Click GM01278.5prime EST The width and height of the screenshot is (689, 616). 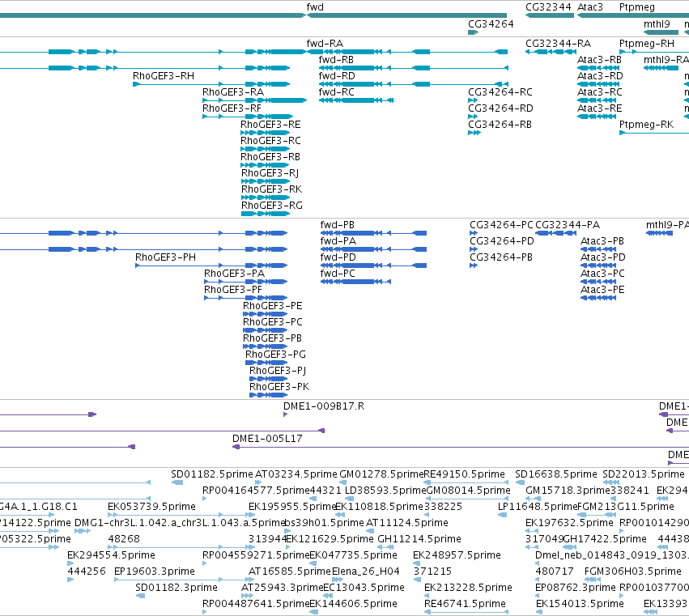click(x=381, y=474)
